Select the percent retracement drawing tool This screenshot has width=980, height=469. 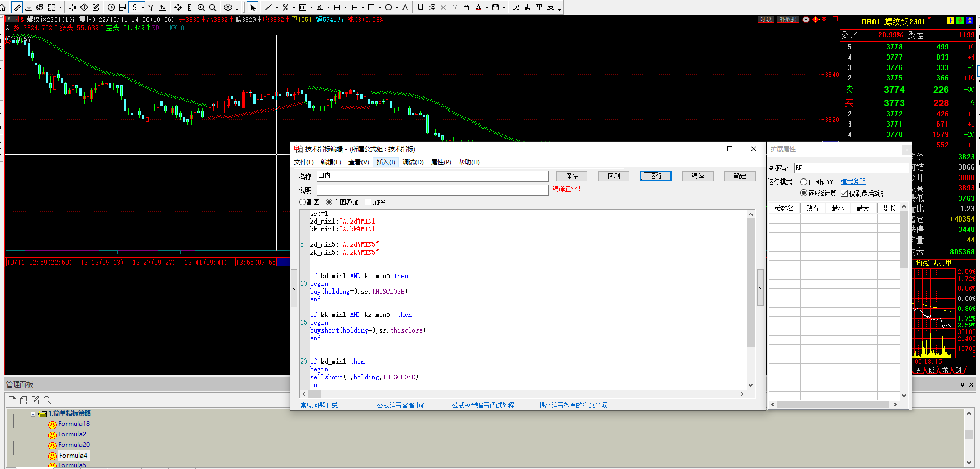[286, 7]
